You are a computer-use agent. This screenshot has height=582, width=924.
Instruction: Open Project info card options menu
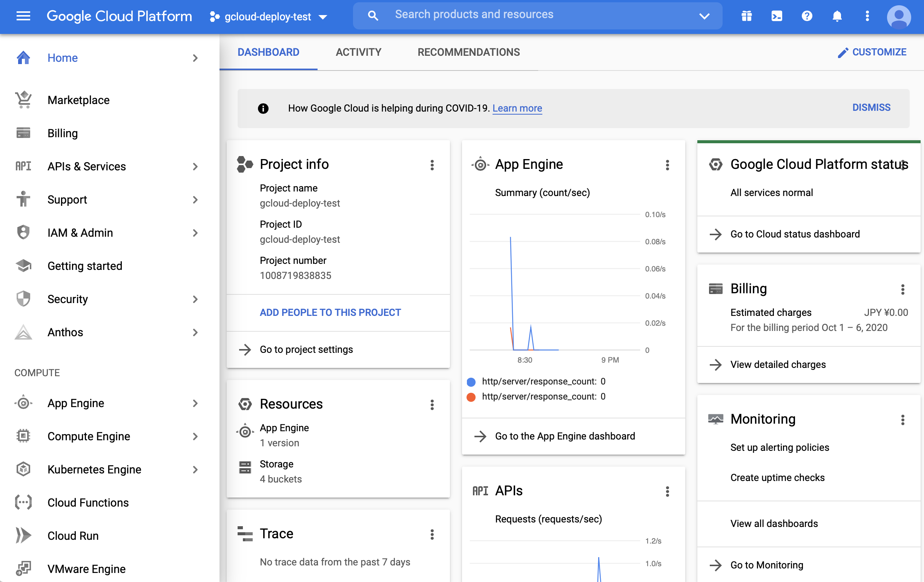432,165
